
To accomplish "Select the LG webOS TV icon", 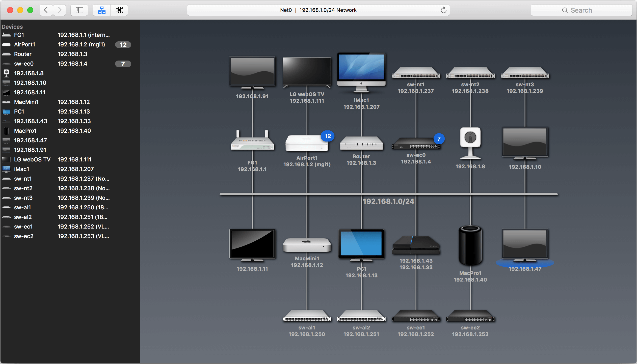I will click(307, 72).
